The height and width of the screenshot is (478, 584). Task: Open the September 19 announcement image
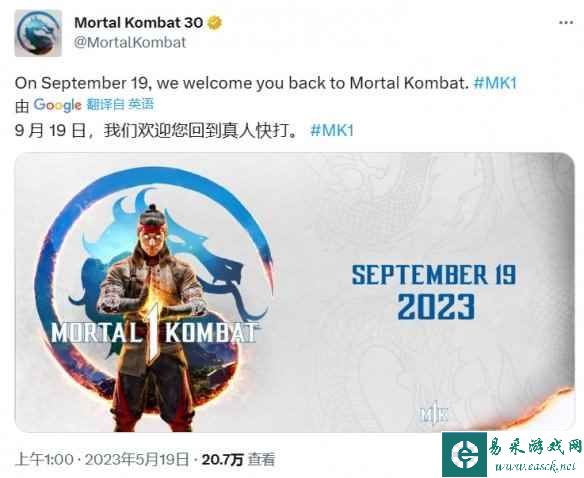pyautogui.click(x=294, y=292)
